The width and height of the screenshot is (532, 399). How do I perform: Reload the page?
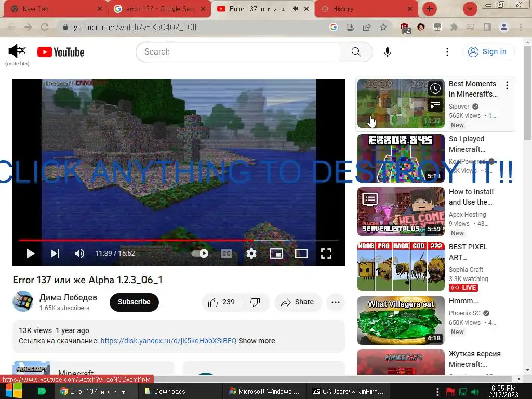tap(45, 27)
